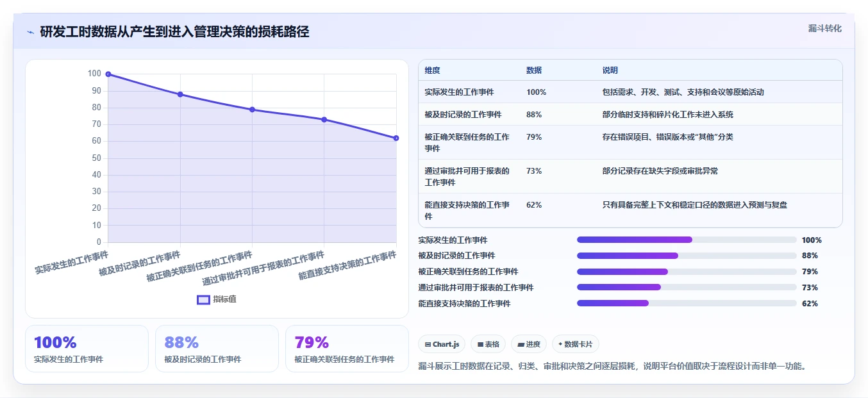Viewport: 868px width, 398px height.
Task: Click the lightning icon beside the panel title
Action: (x=30, y=32)
